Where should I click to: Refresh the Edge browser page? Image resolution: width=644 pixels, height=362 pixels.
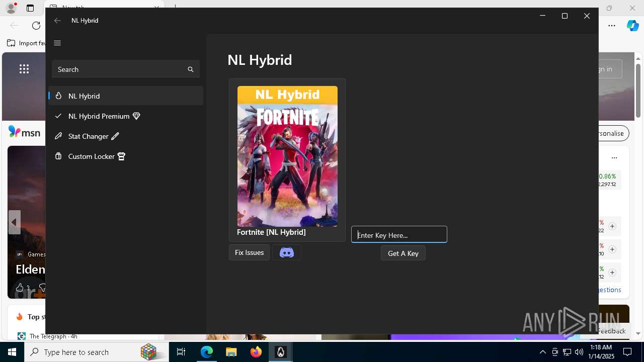(x=36, y=26)
